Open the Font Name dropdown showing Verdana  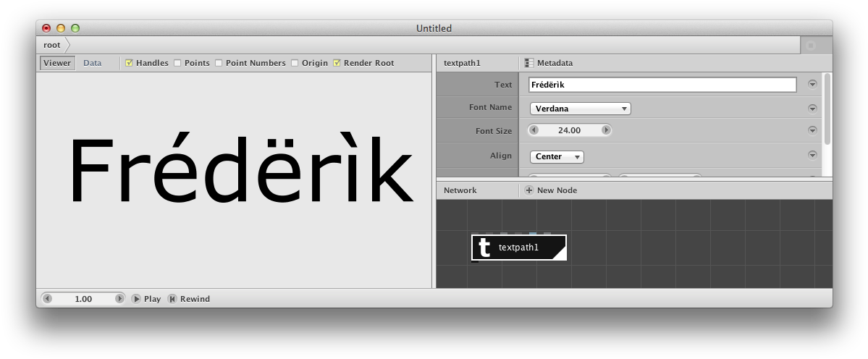tap(580, 109)
